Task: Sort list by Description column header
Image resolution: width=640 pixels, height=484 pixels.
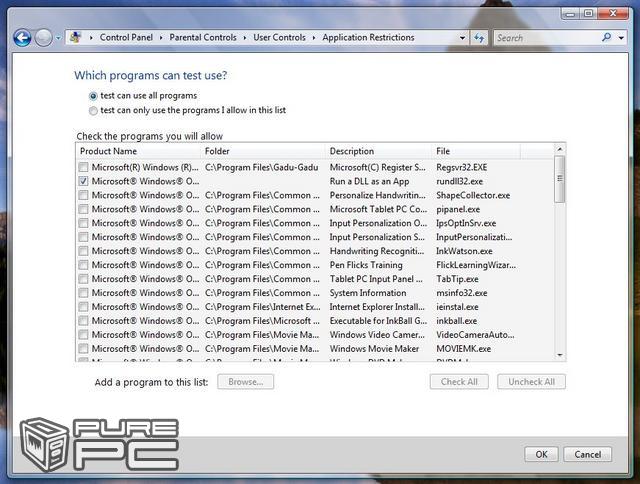Action: [x=379, y=151]
